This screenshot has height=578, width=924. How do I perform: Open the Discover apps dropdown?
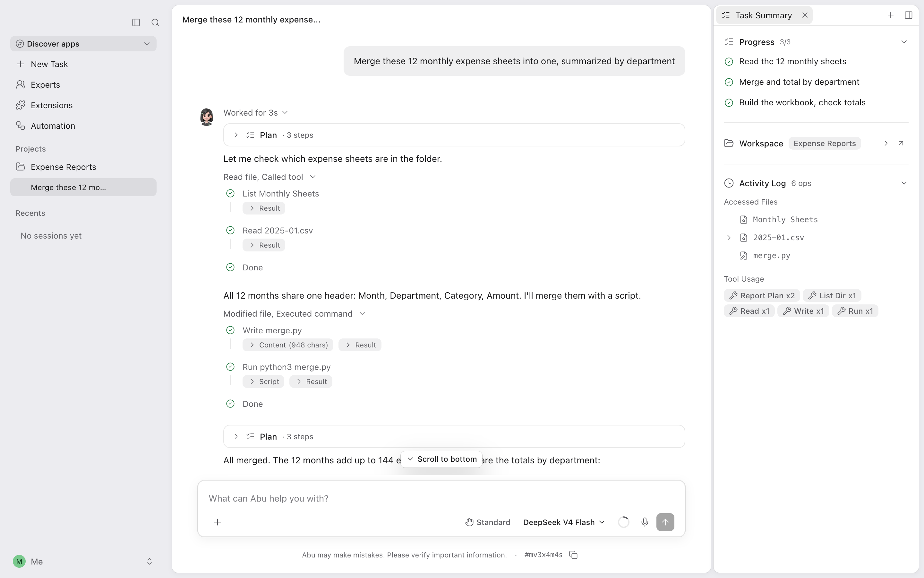(83, 44)
